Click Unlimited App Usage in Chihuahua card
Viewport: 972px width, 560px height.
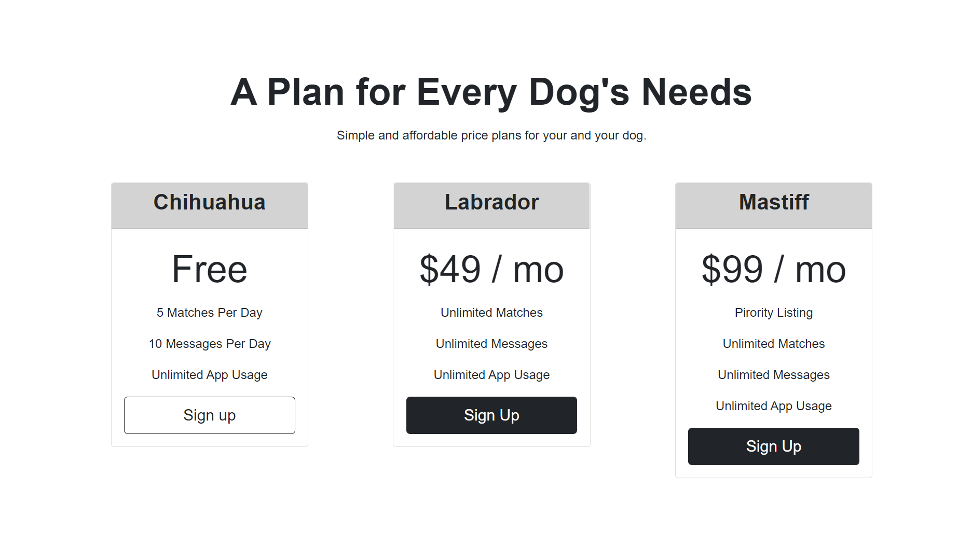click(x=209, y=375)
